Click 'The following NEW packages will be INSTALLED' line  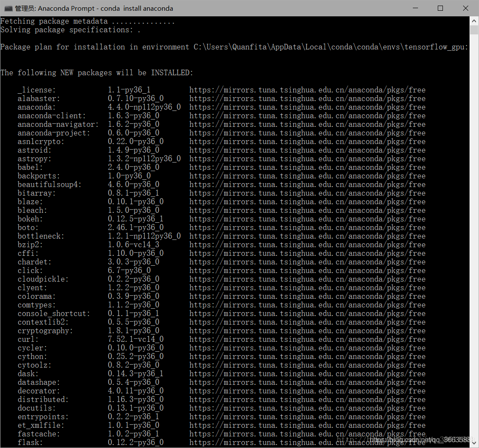tap(97, 73)
